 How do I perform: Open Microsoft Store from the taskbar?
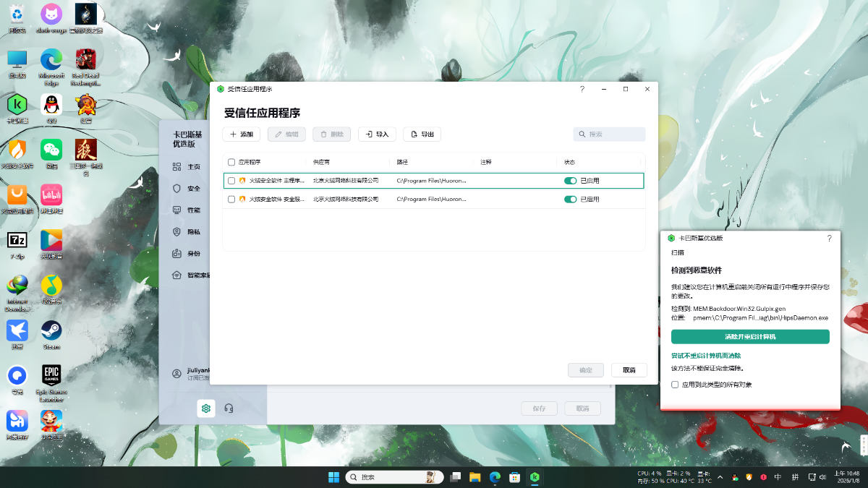(x=515, y=477)
